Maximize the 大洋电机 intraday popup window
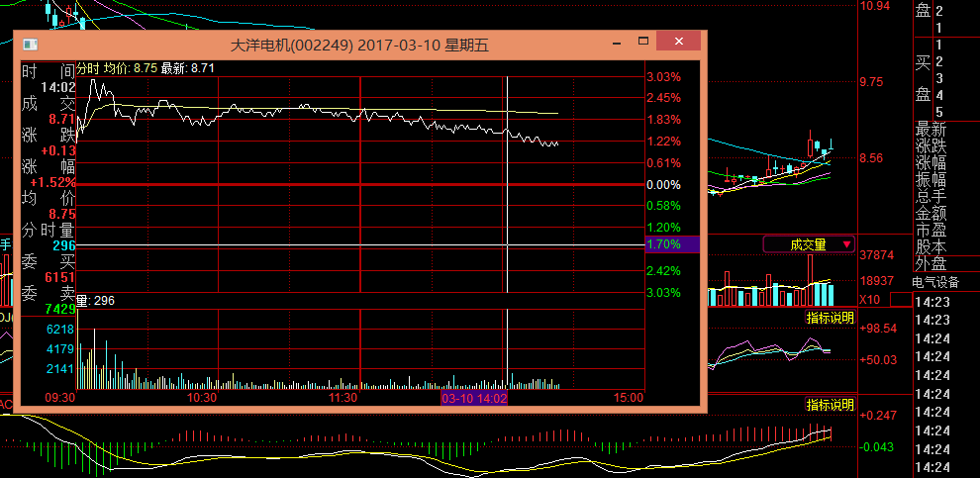The image size is (980, 478). (x=643, y=42)
